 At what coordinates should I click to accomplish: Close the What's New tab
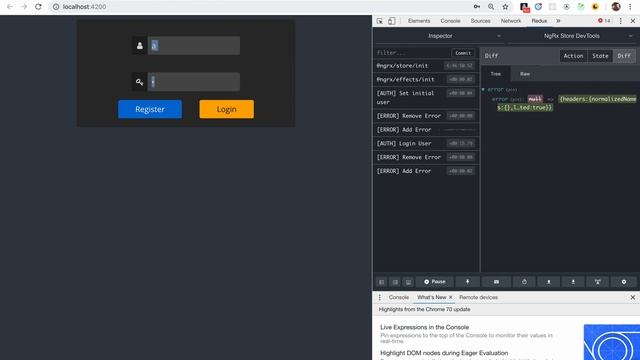point(451,298)
